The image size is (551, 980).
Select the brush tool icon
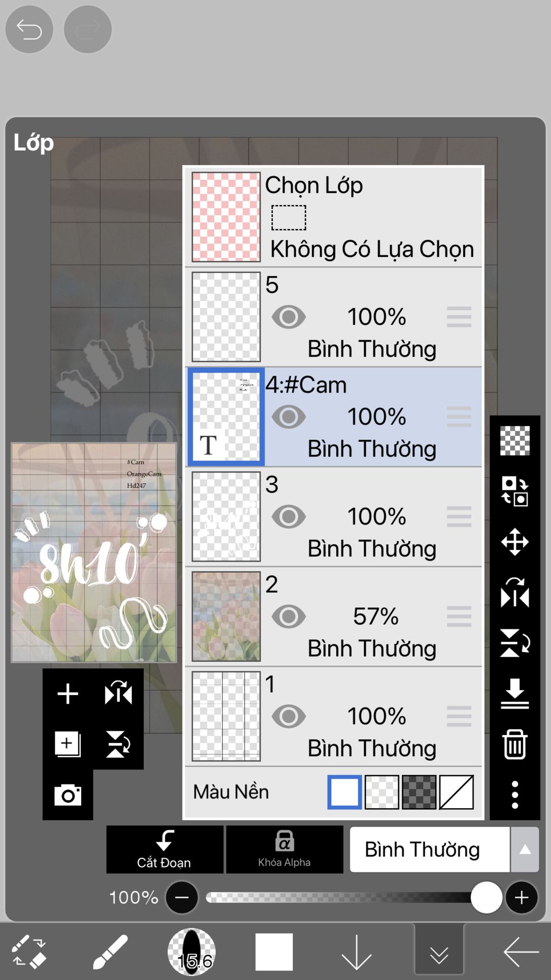pos(110,952)
